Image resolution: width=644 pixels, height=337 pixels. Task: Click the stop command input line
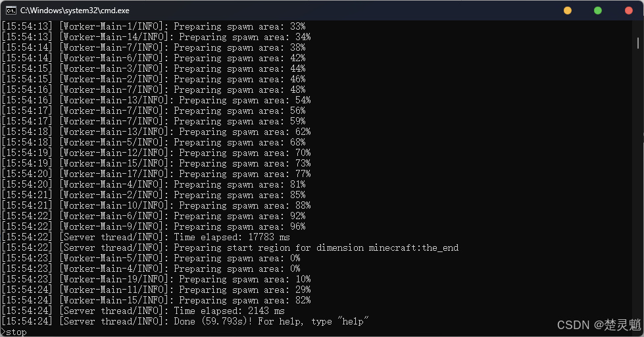(14, 332)
